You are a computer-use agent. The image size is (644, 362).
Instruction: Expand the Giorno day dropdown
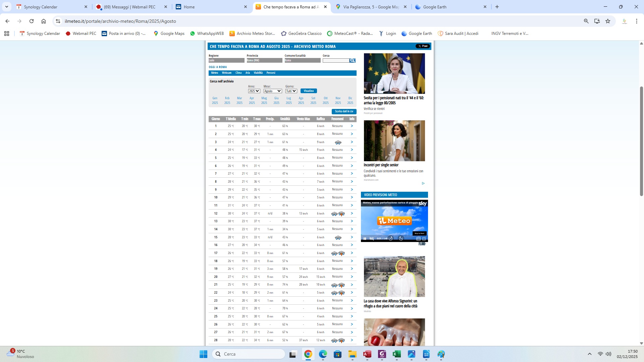coord(291,91)
